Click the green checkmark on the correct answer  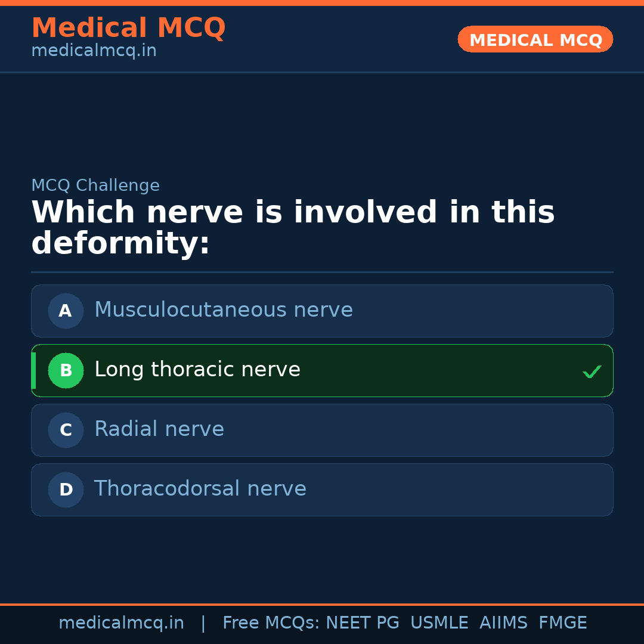[x=592, y=371]
